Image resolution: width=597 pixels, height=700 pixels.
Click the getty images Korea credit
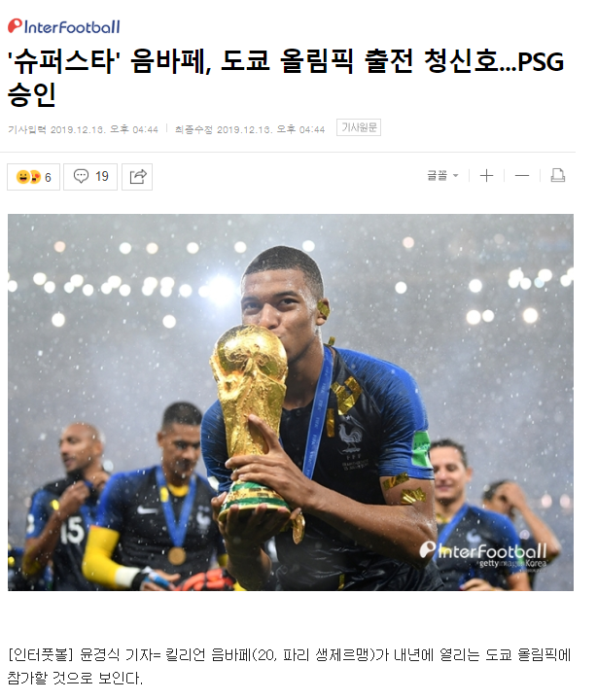point(512,563)
